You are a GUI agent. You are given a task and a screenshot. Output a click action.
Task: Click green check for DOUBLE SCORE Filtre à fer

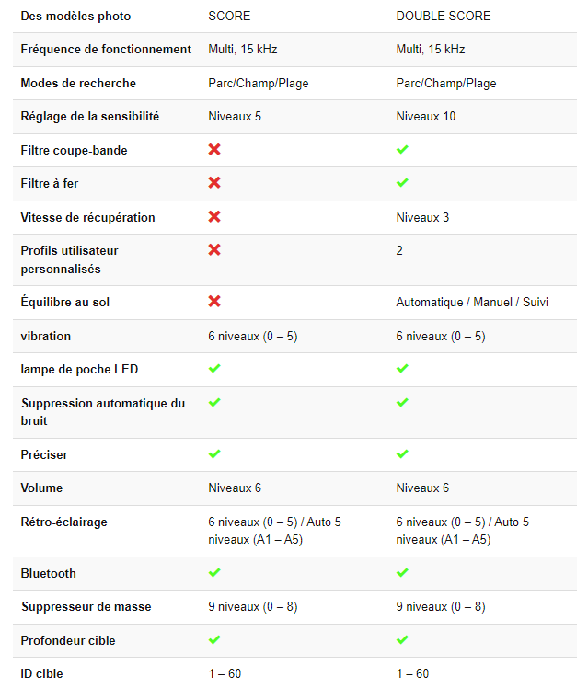(402, 183)
